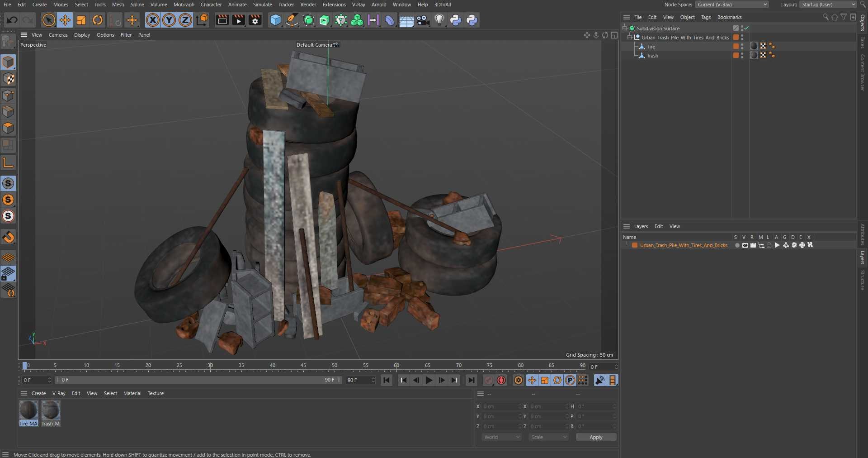
Task: Click the Apply button
Action: pyautogui.click(x=595, y=437)
